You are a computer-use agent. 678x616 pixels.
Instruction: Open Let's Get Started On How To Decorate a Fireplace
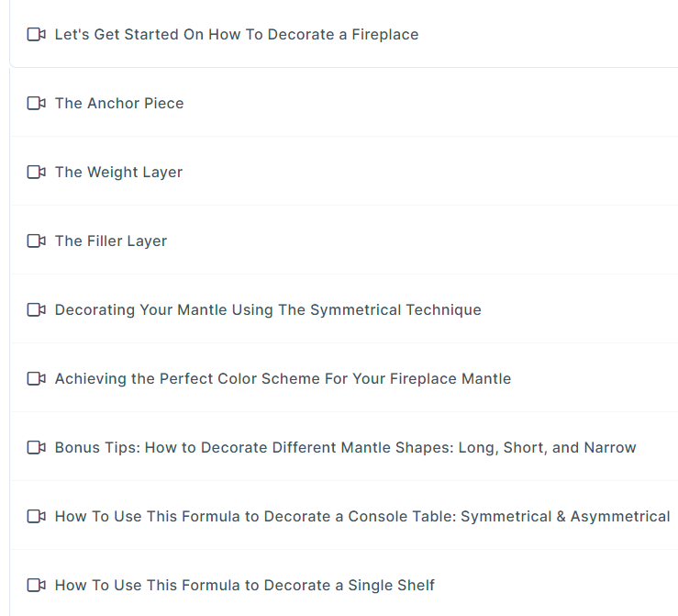click(237, 34)
